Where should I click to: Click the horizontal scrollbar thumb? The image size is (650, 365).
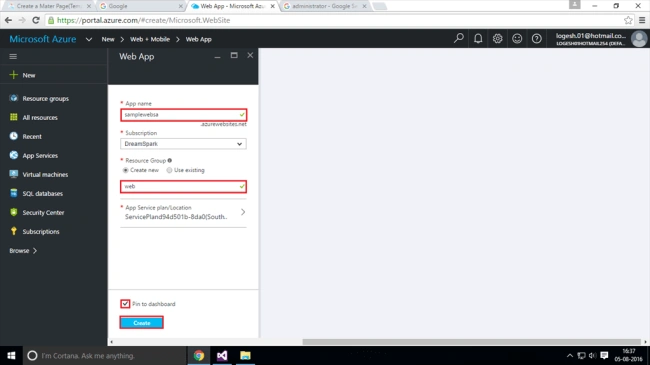pos(472,342)
